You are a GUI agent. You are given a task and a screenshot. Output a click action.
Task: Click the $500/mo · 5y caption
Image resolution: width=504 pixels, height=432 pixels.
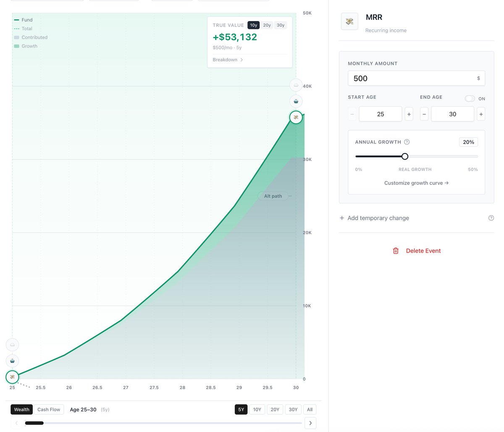227,48
